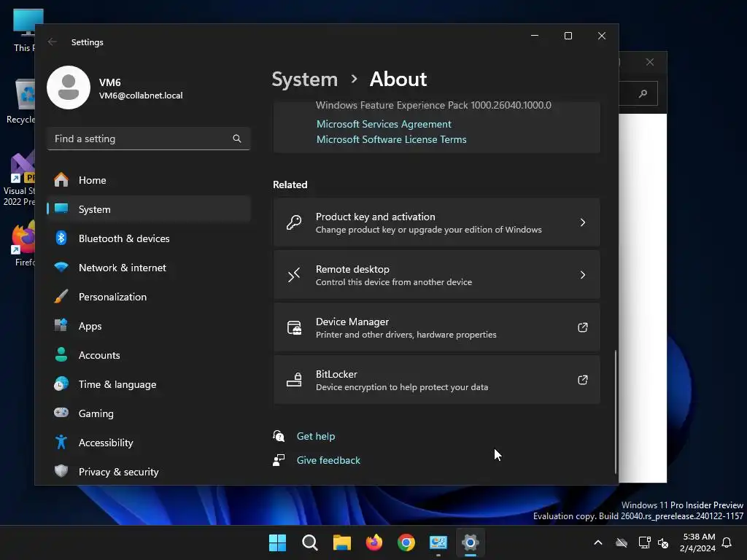This screenshot has width=747, height=560.
Task: Click the Accounts person icon in the sidebar
Action: coord(61,354)
